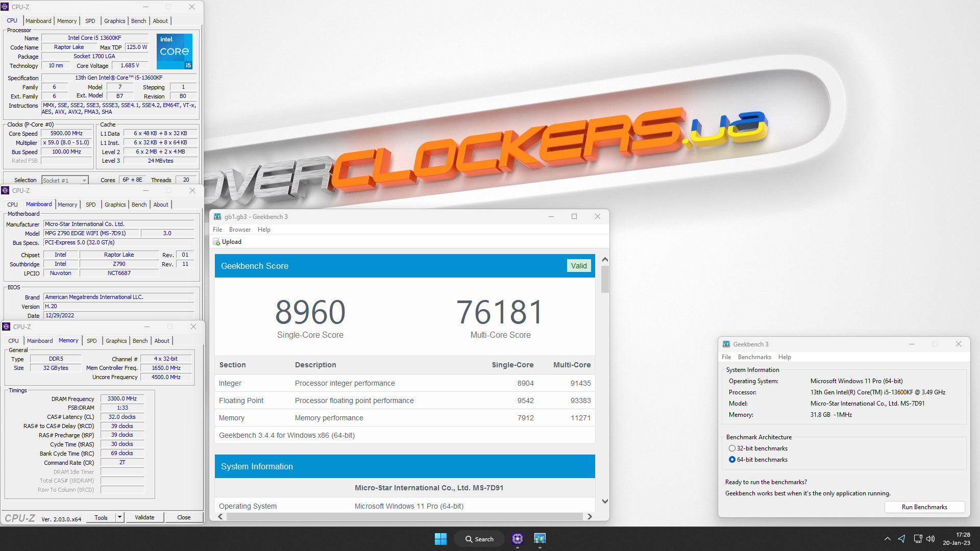Click scroll-right arrow at Geekbench bottom

coord(590,516)
